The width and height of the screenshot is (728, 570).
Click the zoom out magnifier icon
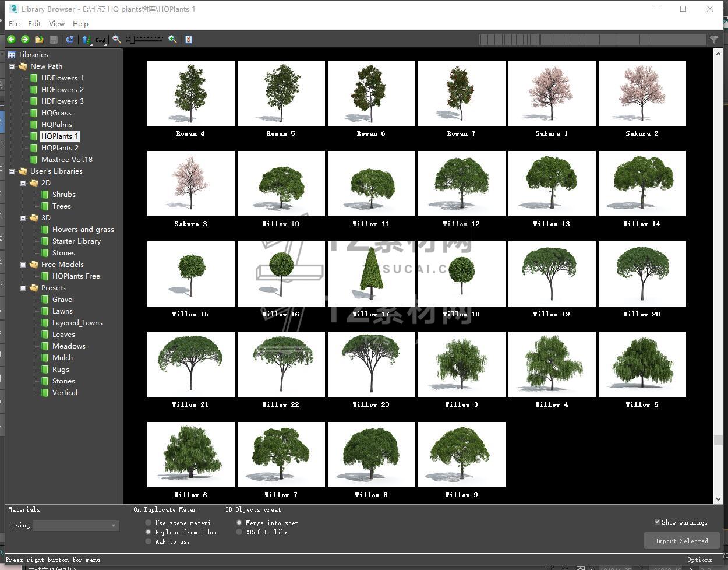[116, 39]
